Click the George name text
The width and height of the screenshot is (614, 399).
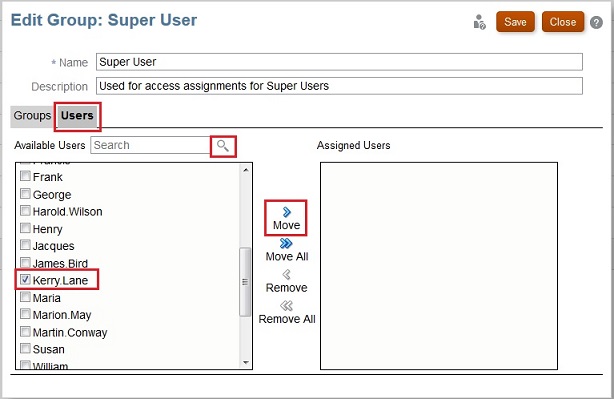point(52,195)
